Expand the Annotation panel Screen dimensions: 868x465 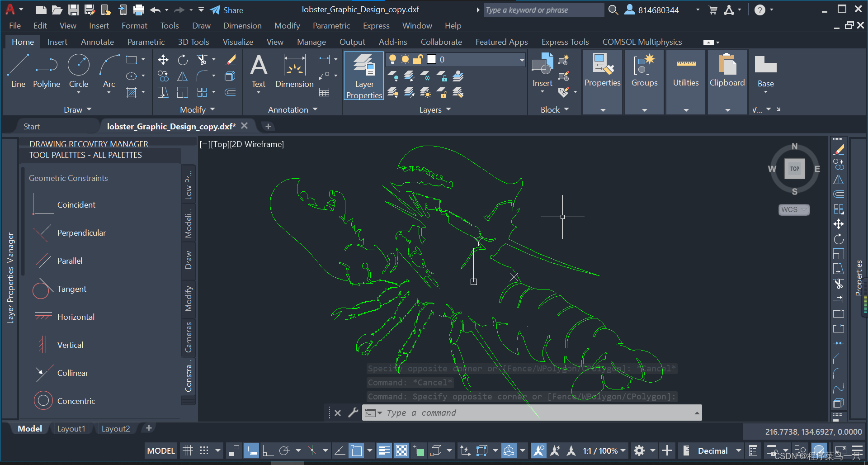click(293, 109)
